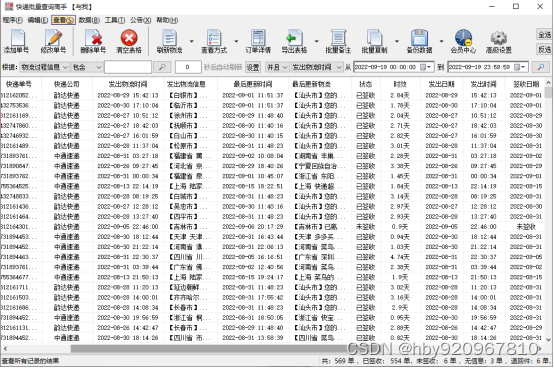Screen dimensions: 554x368
Task: Sort by the 发出日期 column header
Action: pyautogui.click(x=441, y=84)
